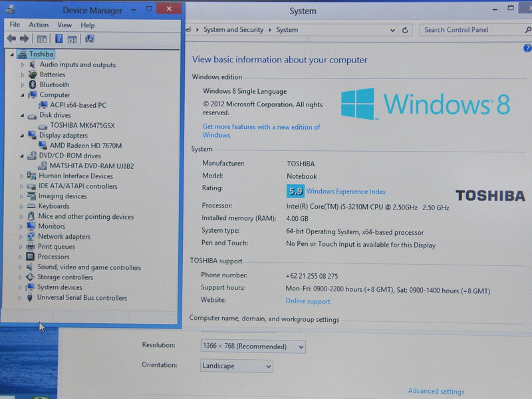Open the Action menu
The image size is (532, 399).
(39, 25)
